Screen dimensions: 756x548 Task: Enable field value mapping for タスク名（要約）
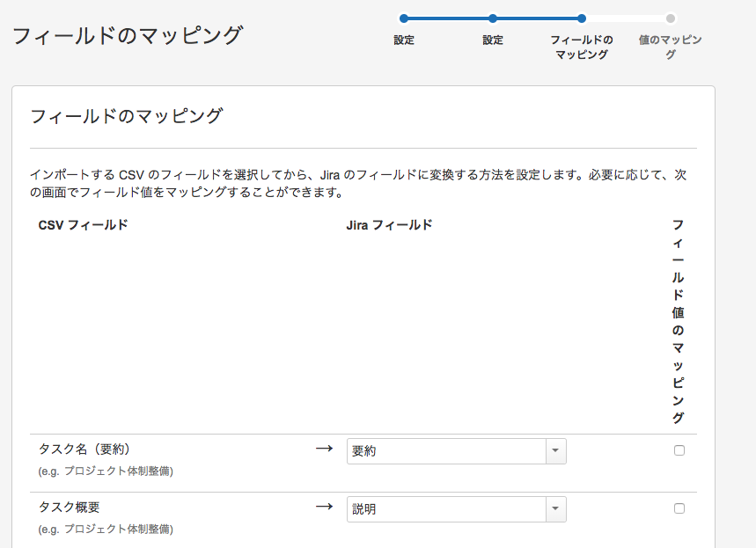click(x=679, y=450)
